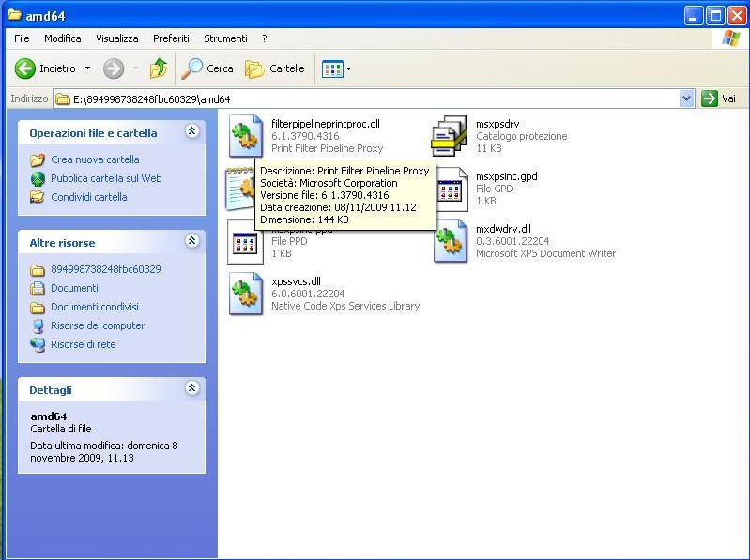Open Risorse del computer link
The image size is (750, 560).
coord(98,325)
